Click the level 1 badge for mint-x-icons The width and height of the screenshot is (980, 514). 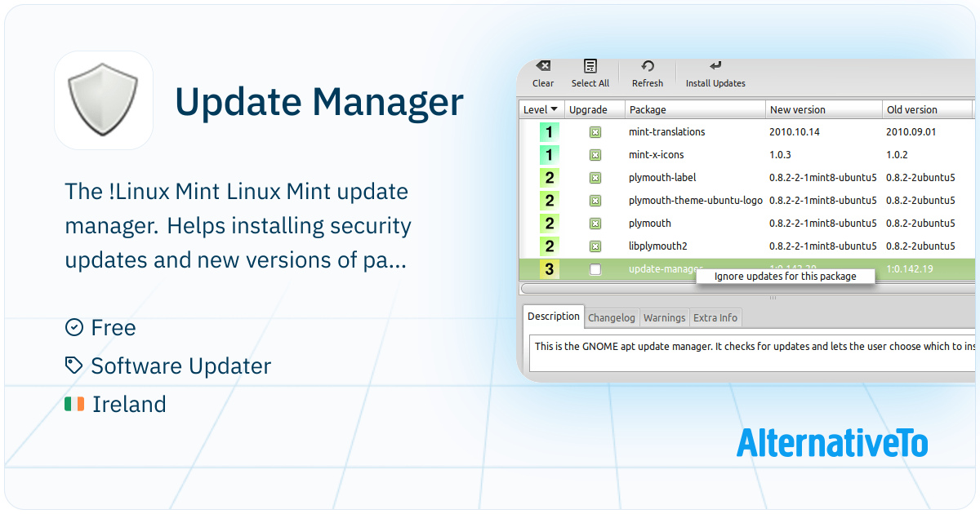549,155
